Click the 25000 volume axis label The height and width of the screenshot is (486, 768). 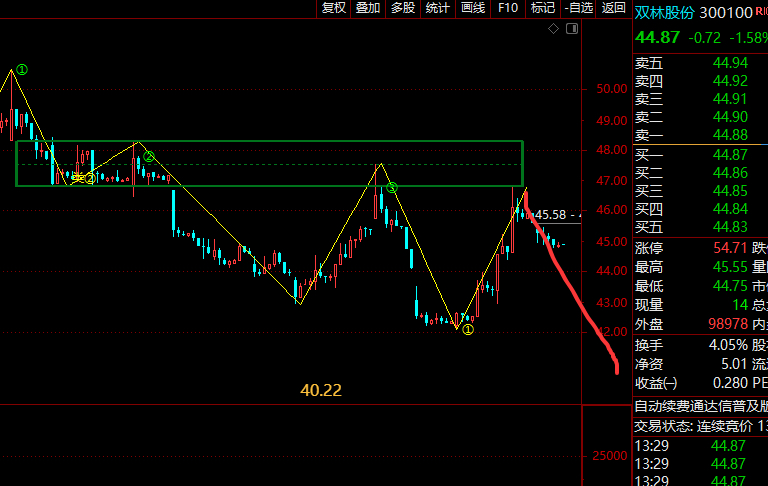610,456
